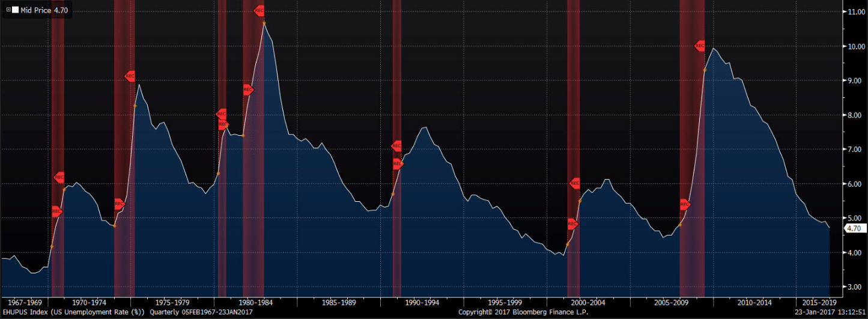Screen dimensions: 868x319
Task: Click the REC flag at the 2009 recession end
Action: (x=700, y=46)
